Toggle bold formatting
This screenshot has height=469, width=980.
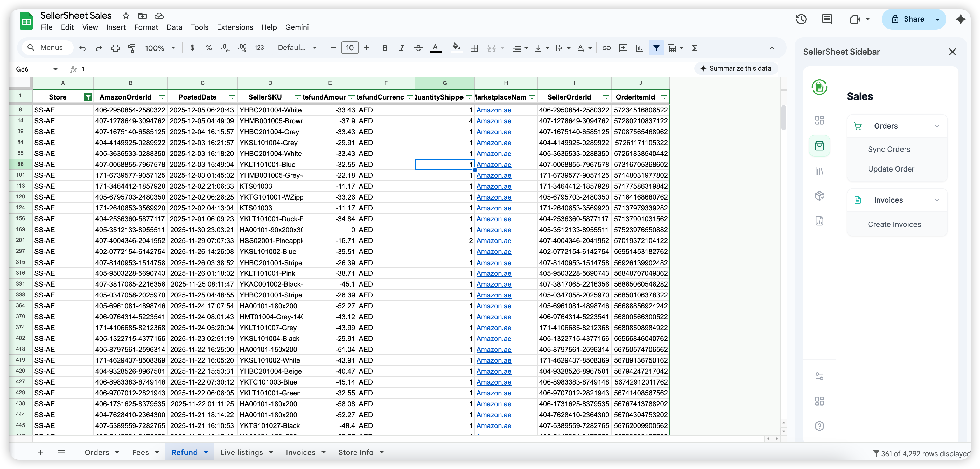tap(385, 48)
